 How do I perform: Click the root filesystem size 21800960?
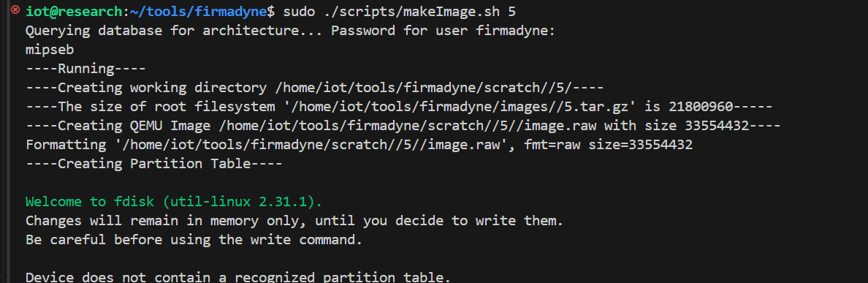tap(701, 107)
